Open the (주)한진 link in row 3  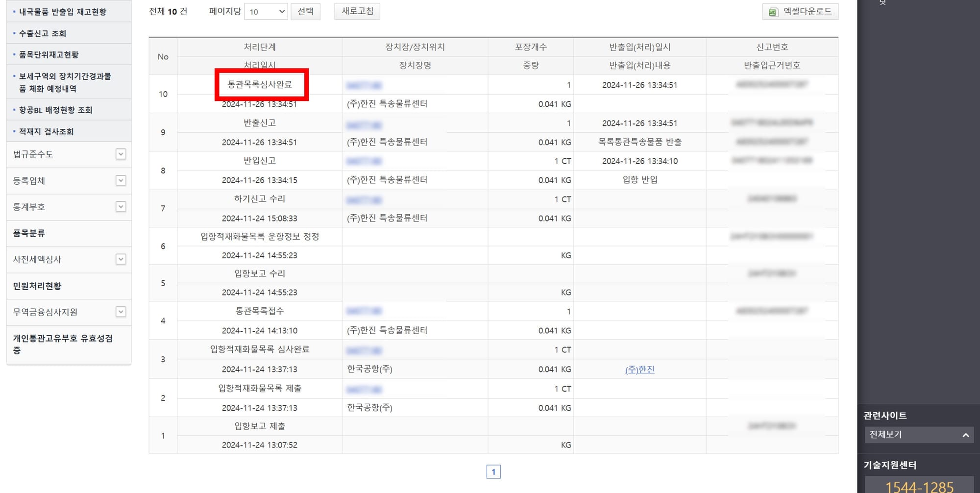[639, 369]
